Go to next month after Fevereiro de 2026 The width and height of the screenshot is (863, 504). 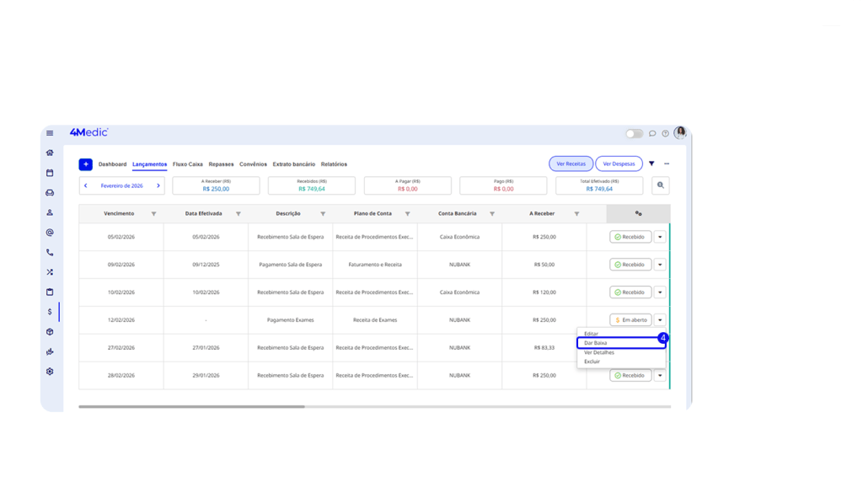pos(158,185)
